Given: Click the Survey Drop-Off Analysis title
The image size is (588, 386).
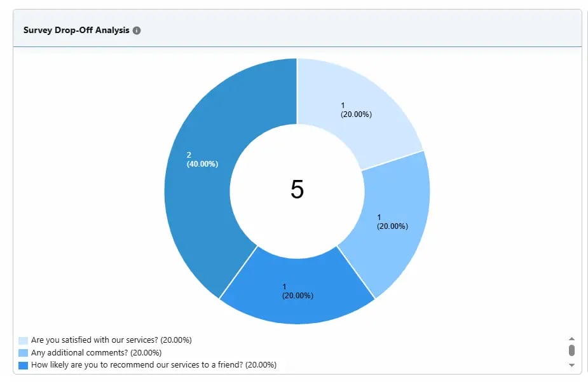Looking at the screenshot, I should coord(76,31).
